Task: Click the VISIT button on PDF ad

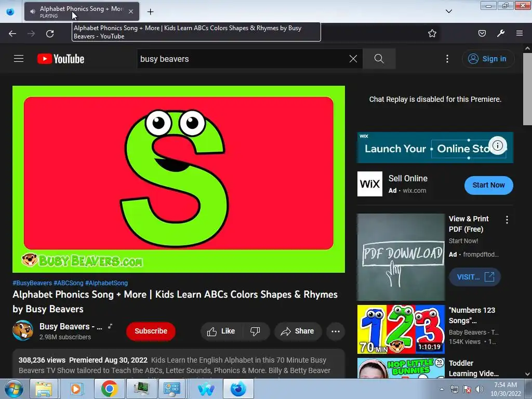Action: (475, 277)
